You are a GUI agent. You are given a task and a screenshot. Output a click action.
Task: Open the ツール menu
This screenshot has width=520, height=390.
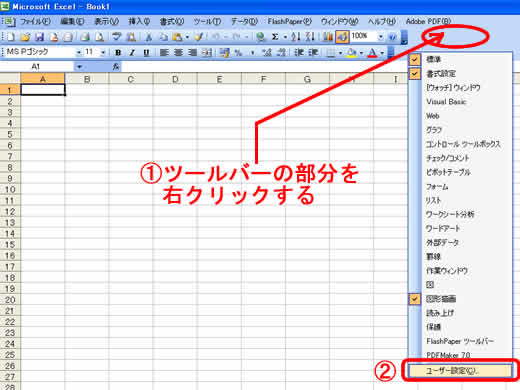click(207, 22)
